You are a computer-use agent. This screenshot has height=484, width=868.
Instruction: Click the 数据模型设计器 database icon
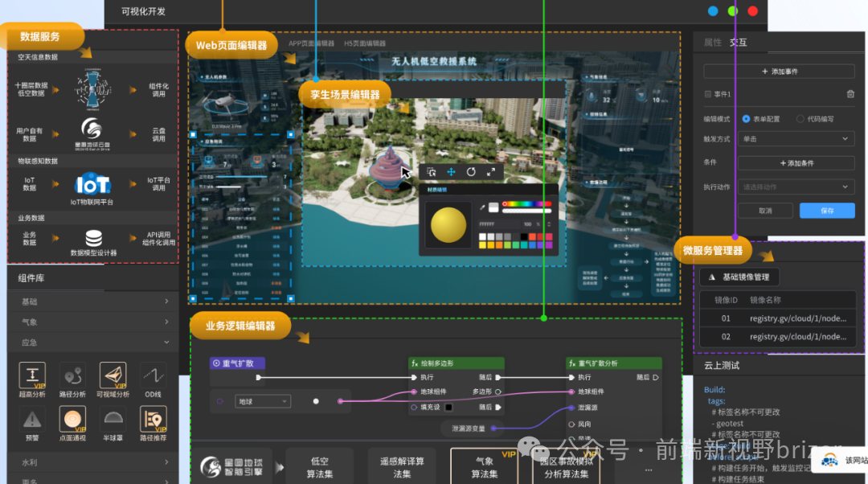click(x=93, y=238)
